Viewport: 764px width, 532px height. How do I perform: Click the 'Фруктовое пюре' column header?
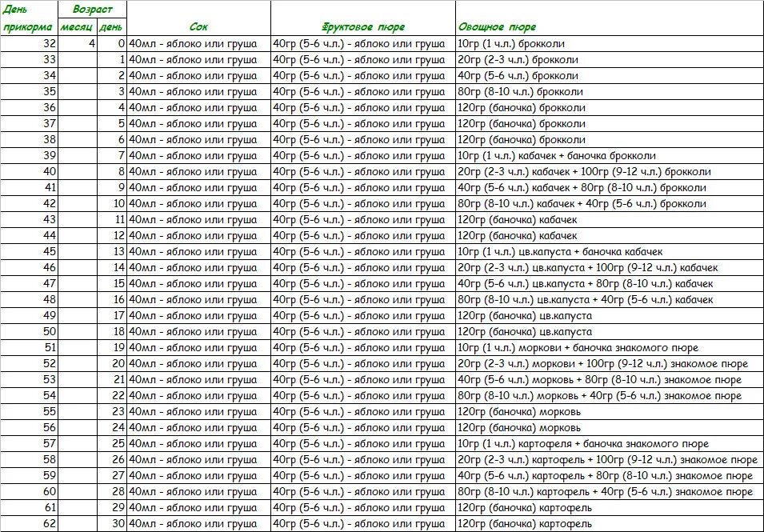(363, 18)
